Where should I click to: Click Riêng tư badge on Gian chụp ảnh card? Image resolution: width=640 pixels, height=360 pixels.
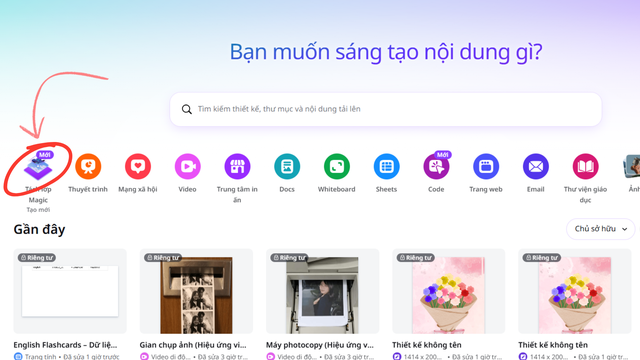point(163,258)
